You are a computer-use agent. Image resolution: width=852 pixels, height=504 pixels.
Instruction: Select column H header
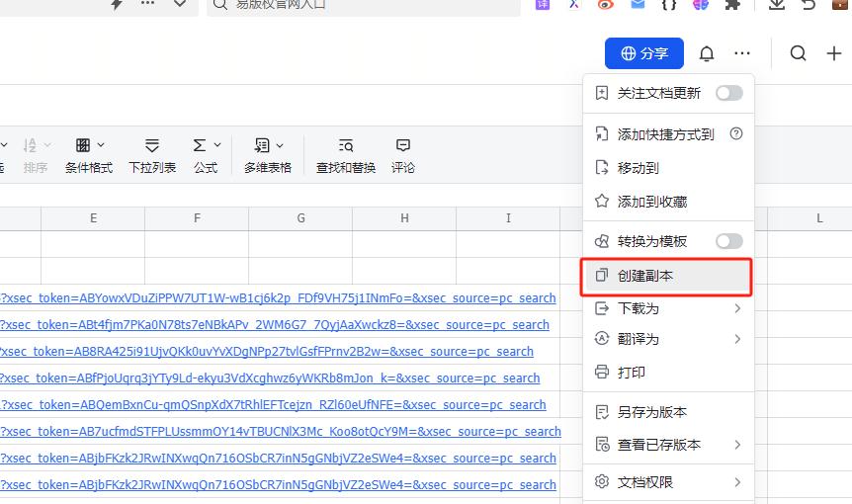click(404, 218)
